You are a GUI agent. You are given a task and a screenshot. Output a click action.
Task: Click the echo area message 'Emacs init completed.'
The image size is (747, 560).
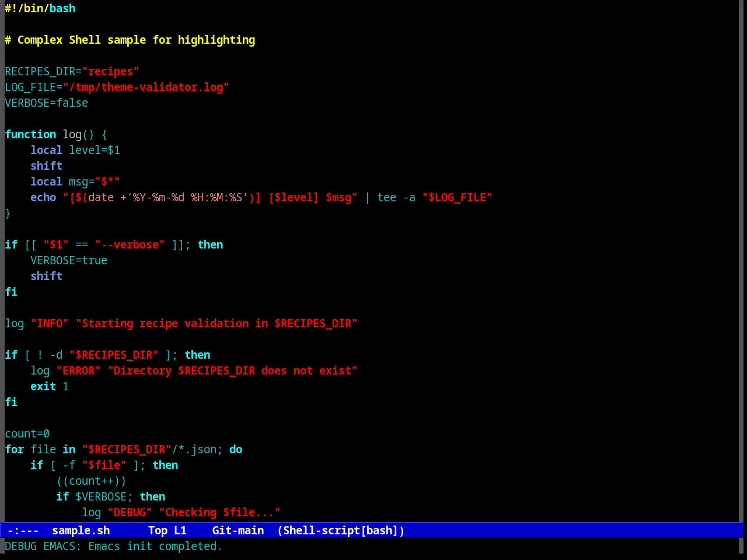pyautogui.click(x=155, y=546)
